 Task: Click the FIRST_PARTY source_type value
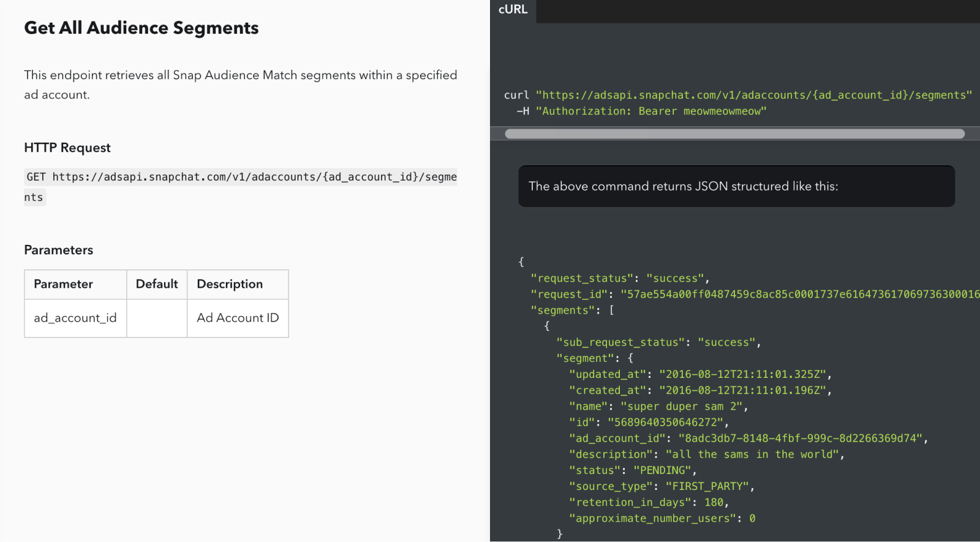point(709,486)
